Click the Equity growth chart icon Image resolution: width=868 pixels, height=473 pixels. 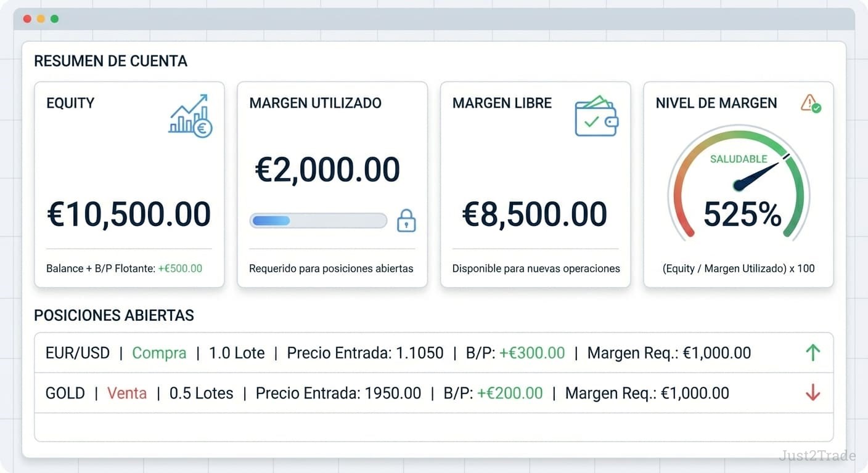pyautogui.click(x=190, y=116)
